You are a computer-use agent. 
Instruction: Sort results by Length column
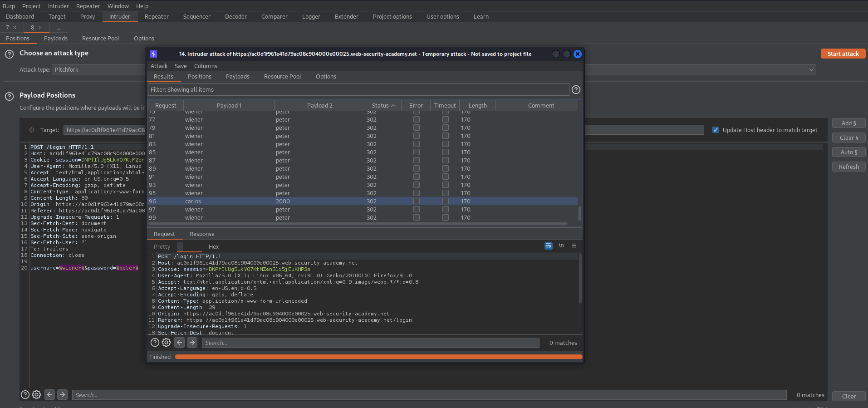coord(478,105)
